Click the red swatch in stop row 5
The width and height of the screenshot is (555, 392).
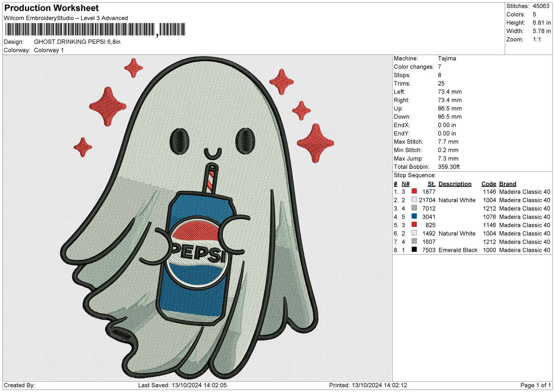pos(414,225)
